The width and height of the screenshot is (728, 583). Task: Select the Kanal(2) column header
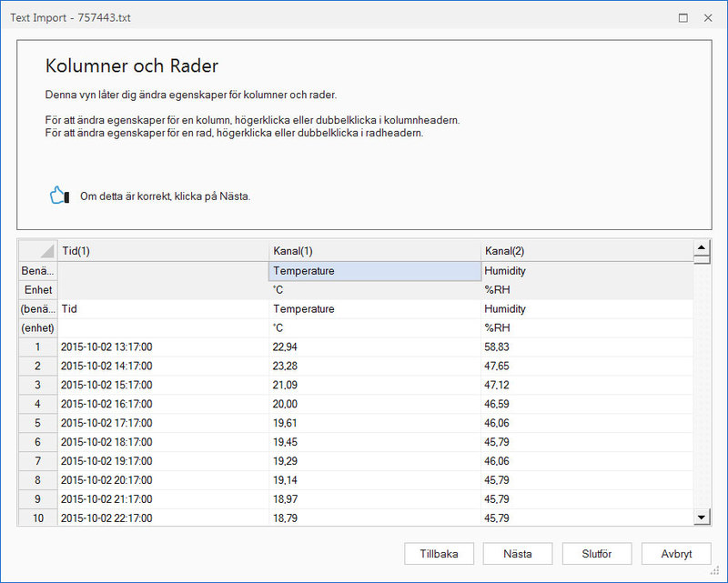point(587,251)
